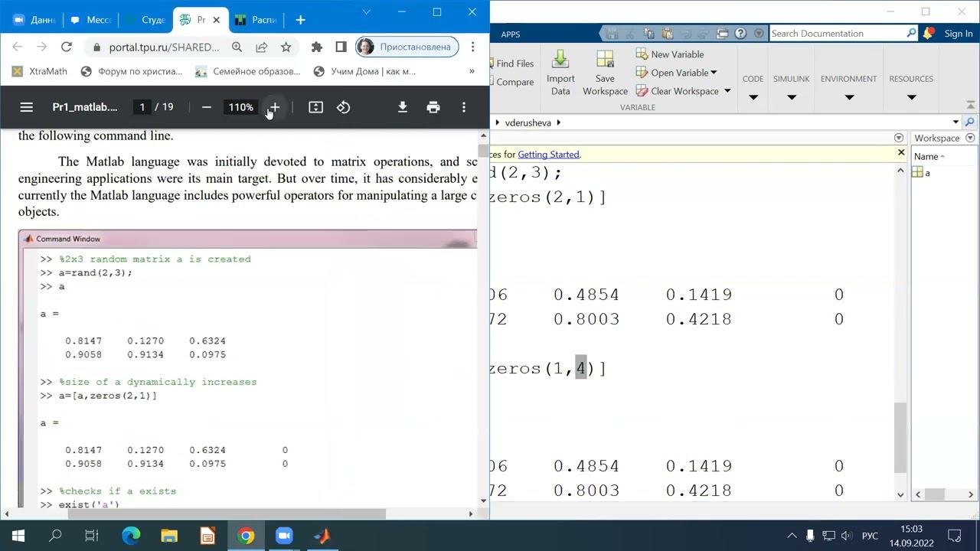Open MATLAB Help question mark icon
This screenshot has height=551, width=980.
(x=740, y=34)
